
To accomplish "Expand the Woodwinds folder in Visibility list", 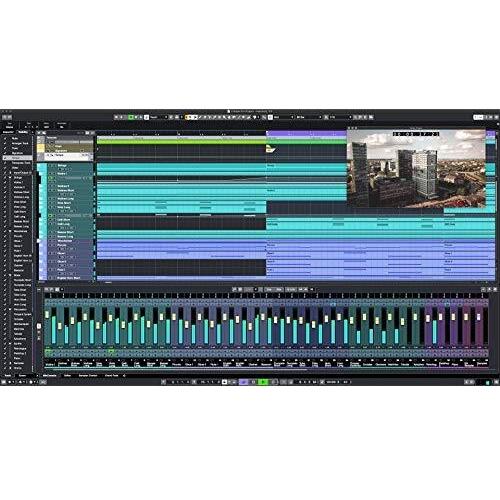I will pyautogui.click(x=10, y=231).
